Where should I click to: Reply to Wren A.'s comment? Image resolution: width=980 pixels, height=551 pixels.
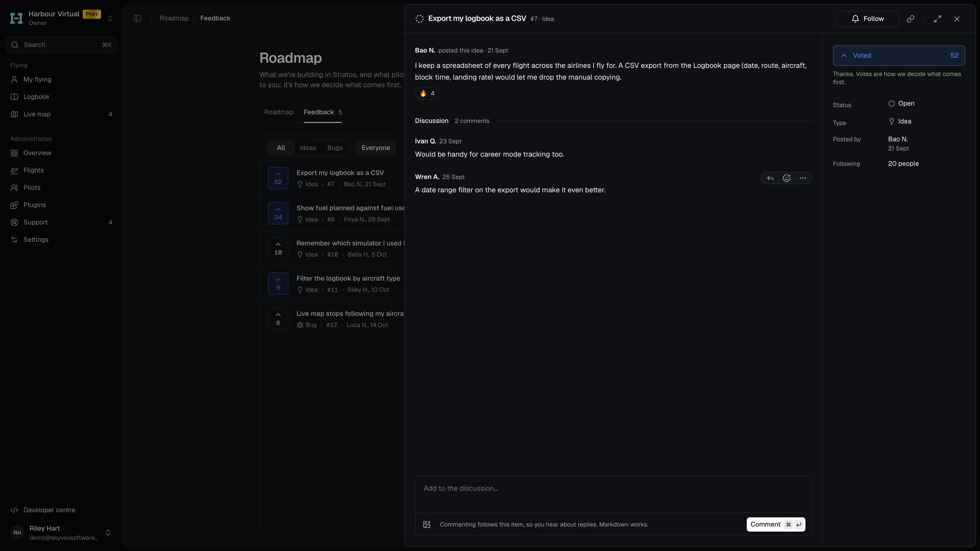pos(770,178)
